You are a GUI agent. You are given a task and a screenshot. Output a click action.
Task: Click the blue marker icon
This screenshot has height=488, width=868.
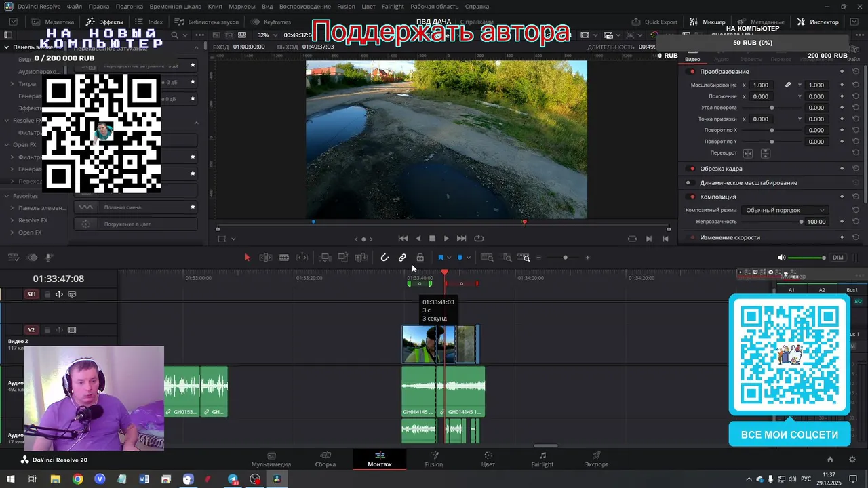[460, 258]
